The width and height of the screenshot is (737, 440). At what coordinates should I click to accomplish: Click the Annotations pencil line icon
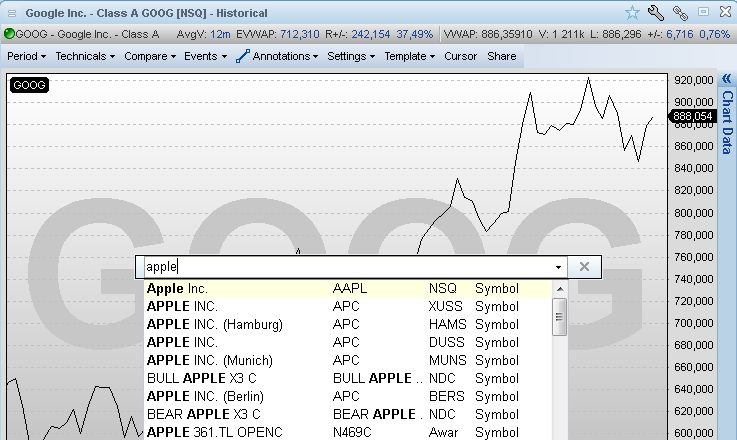coord(242,57)
